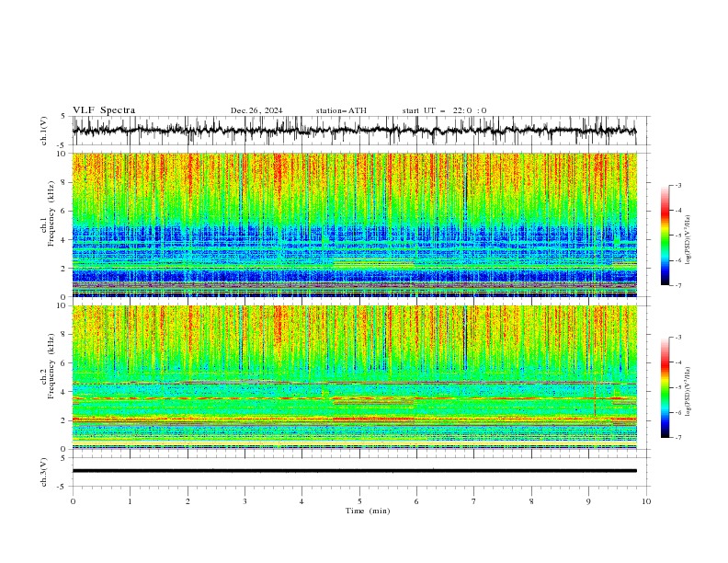Select the date text "Dec. 26, 2024"
The height and width of the screenshot is (563, 728).
(256, 110)
